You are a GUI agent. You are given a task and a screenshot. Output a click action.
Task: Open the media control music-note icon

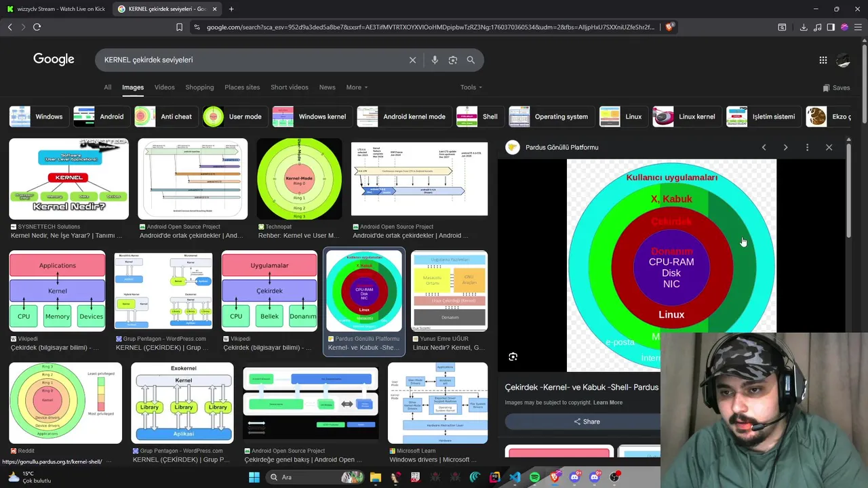point(817,27)
